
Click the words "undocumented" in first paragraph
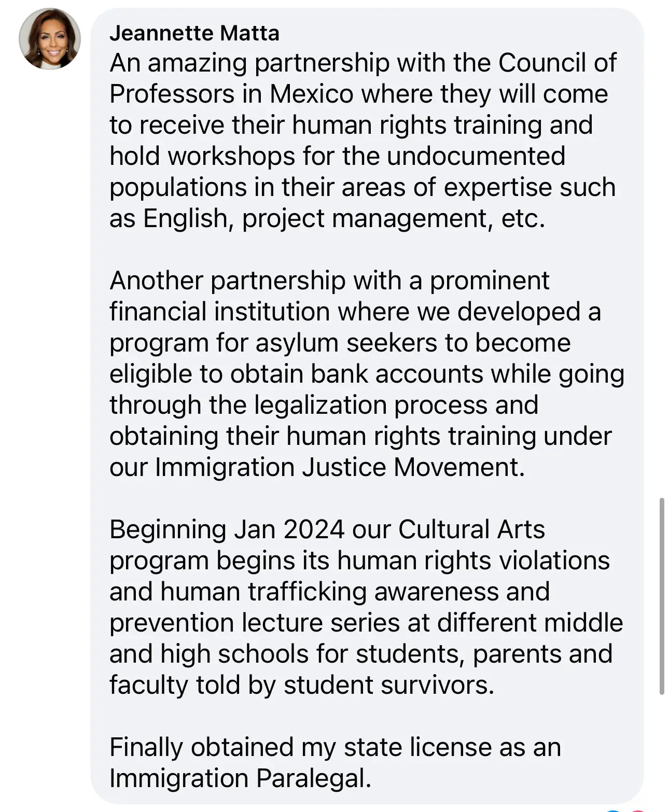[476, 156]
